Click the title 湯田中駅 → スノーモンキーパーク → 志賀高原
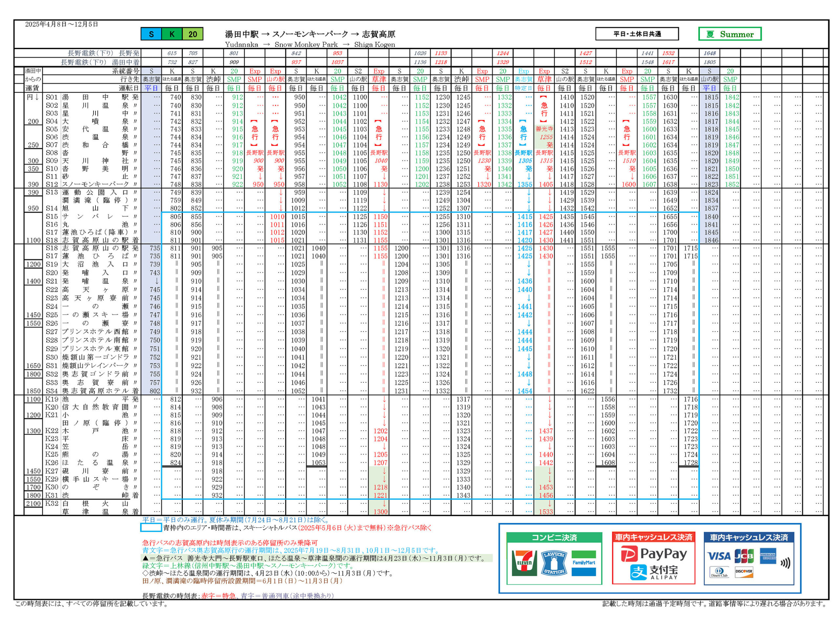 310,34
